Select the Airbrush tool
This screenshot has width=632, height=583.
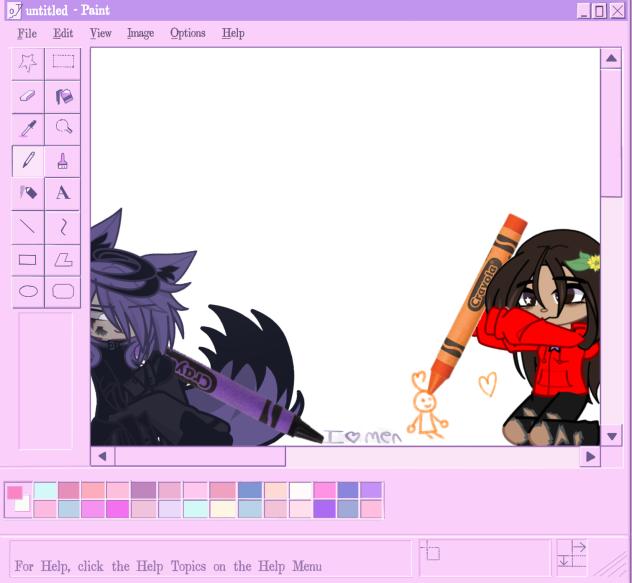pos(28,193)
